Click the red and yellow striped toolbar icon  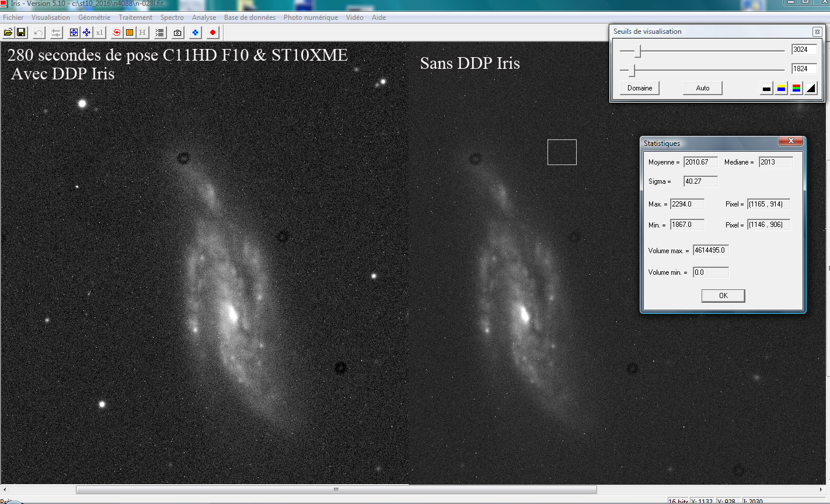tap(130, 33)
